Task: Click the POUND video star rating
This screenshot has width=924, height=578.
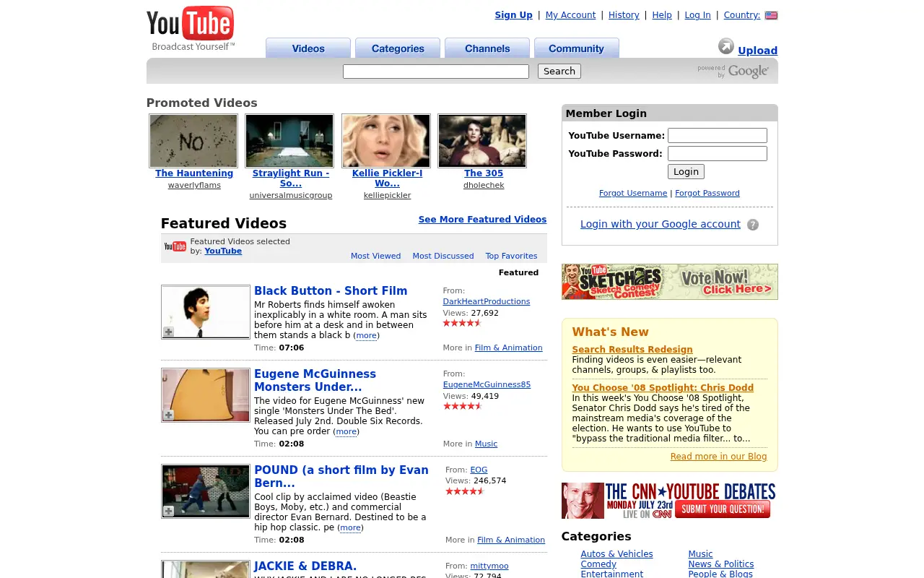Action: [x=465, y=491]
